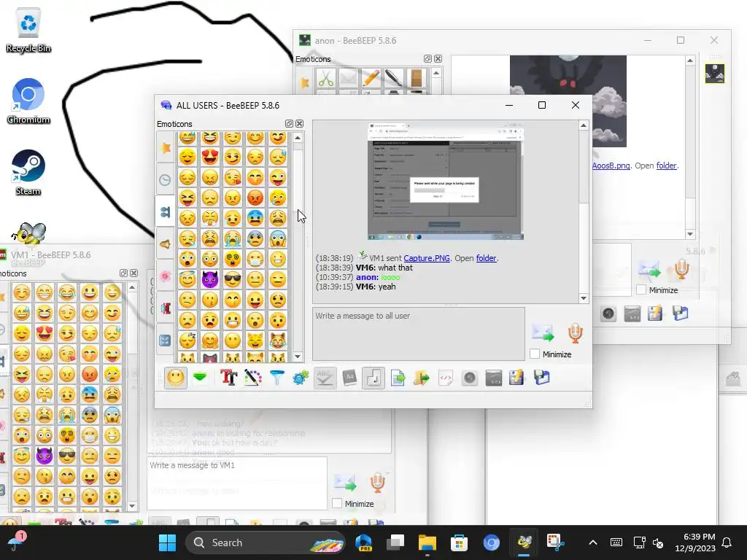
Task: Click BeeBEEP bee icon in taskbar
Action: 524,542
